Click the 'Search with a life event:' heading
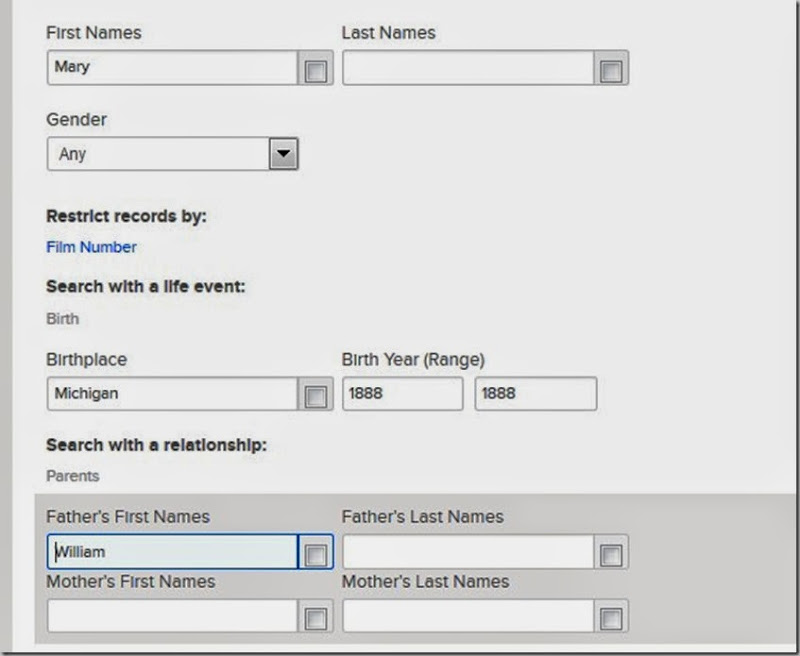This screenshot has width=800, height=656. click(x=146, y=287)
